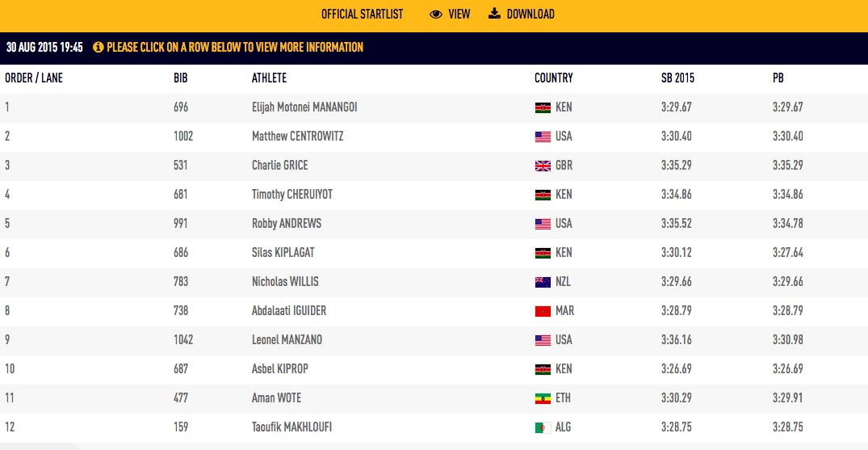This screenshot has height=450, width=868.
Task: Click the New Zealand flag icon
Action: pos(543,282)
